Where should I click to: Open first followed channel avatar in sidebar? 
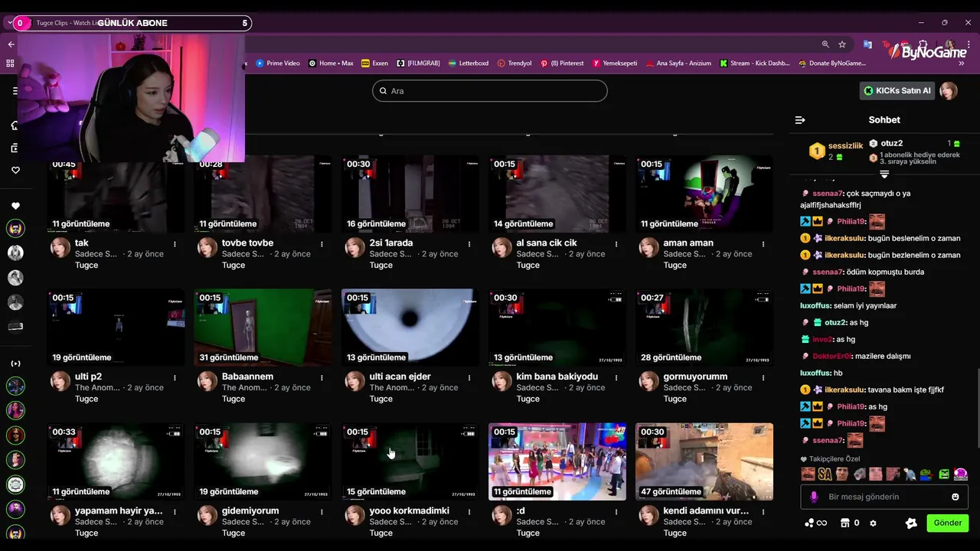[15, 228]
